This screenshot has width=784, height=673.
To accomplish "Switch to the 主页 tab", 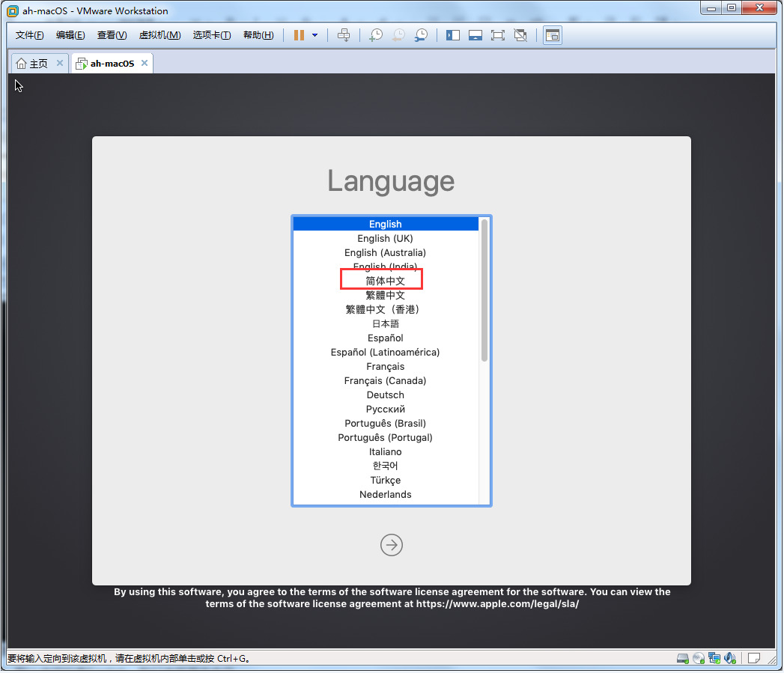I will click(33, 64).
